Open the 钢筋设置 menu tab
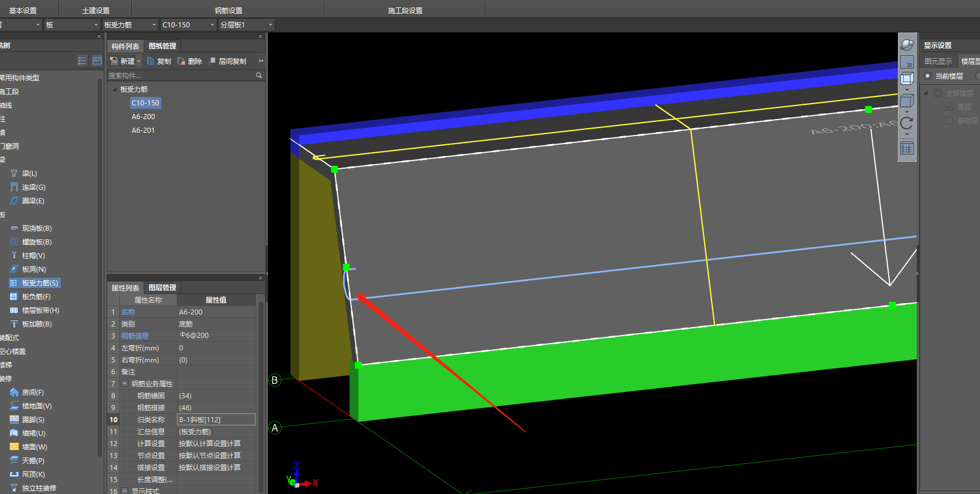The height and width of the screenshot is (494, 980). 229,10
